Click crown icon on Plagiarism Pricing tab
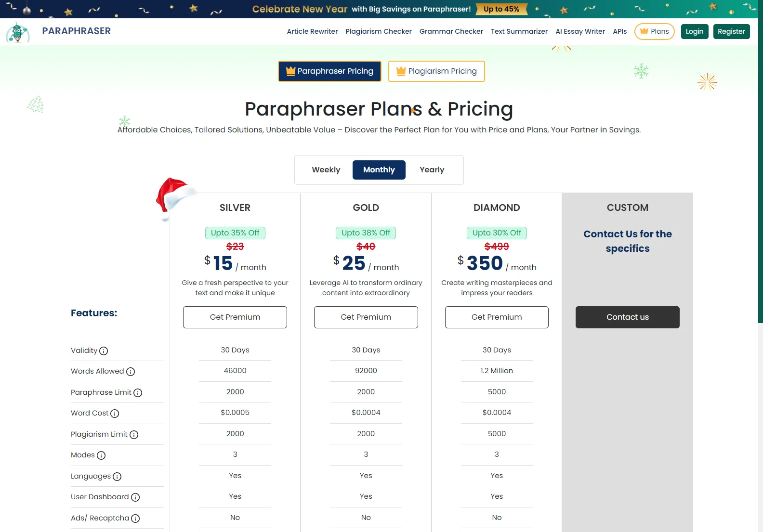This screenshot has width=763, height=532. tap(401, 71)
